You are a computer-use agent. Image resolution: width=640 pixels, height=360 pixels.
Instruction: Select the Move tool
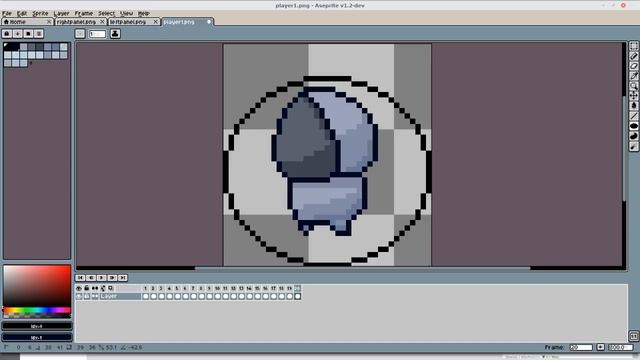click(633, 96)
